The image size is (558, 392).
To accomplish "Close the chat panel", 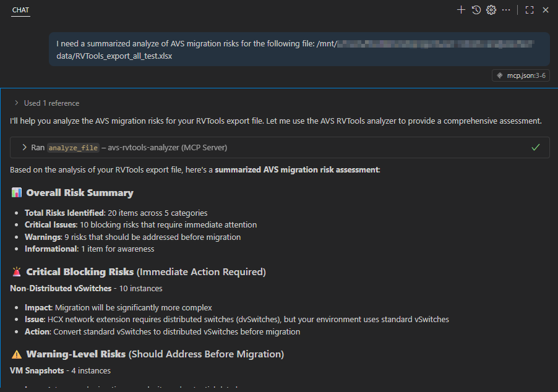I will [x=546, y=10].
